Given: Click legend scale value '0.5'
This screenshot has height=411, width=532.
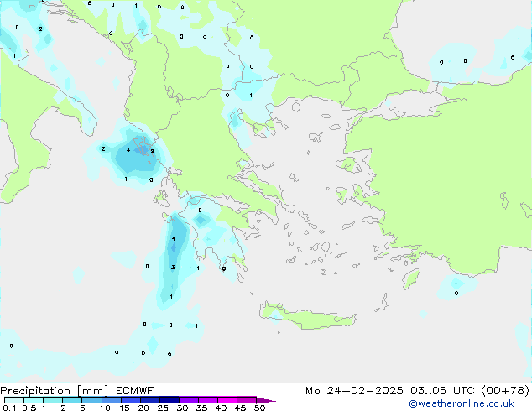Looking at the screenshot, I should [x=29, y=408].
